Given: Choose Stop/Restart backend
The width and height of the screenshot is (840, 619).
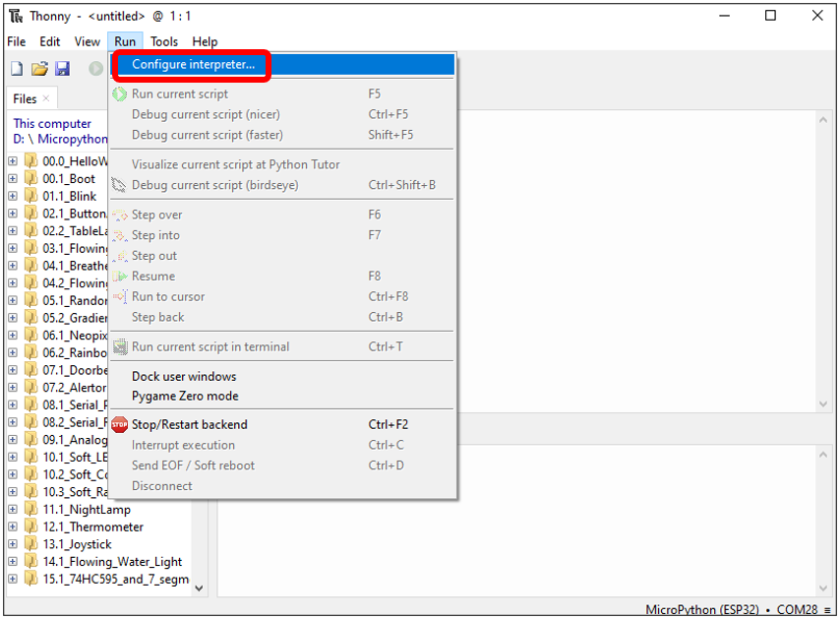Looking at the screenshot, I should point(283,424).
